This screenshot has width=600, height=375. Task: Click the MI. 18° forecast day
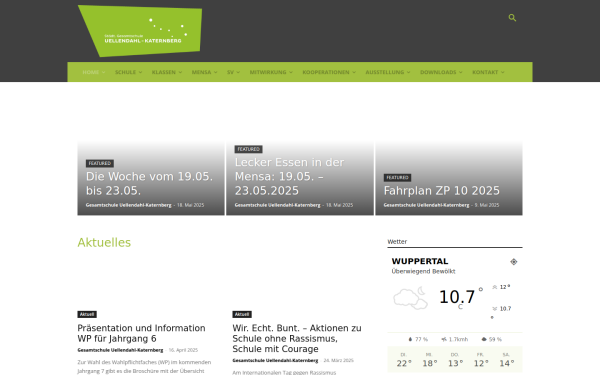coord(429,360)
